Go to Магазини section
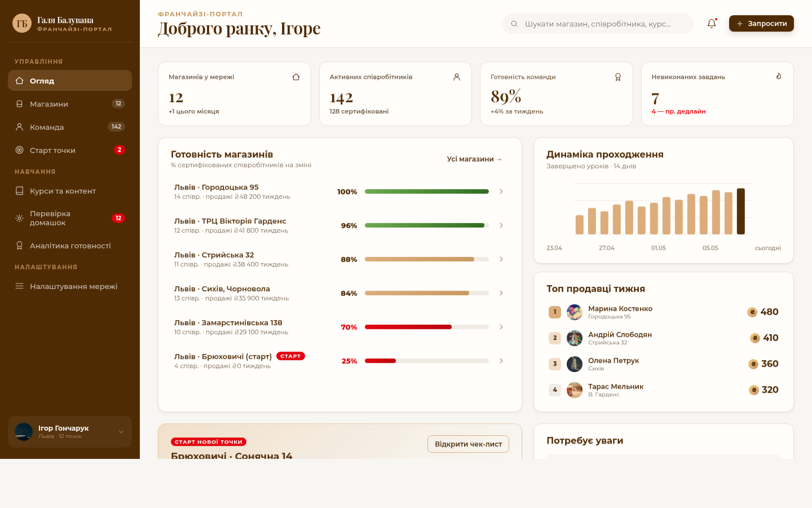Screen dimensions: 812x508 [70, 104]
